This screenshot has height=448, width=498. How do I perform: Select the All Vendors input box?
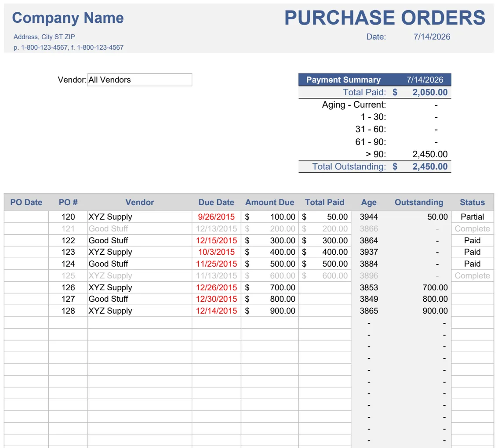tap(140, 79)
